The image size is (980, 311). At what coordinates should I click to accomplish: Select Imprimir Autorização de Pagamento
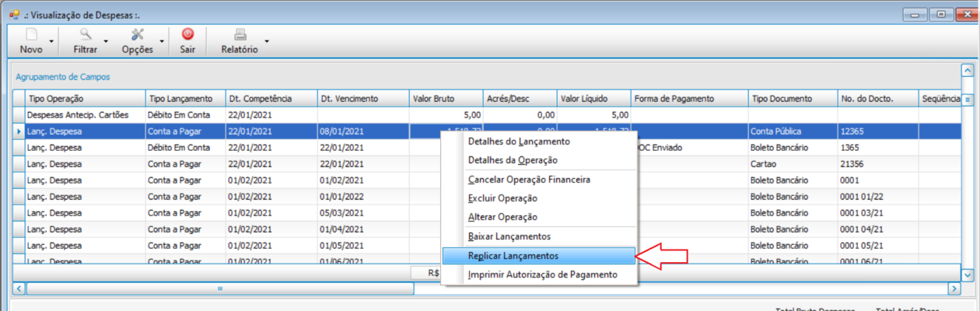coord(540,274)
